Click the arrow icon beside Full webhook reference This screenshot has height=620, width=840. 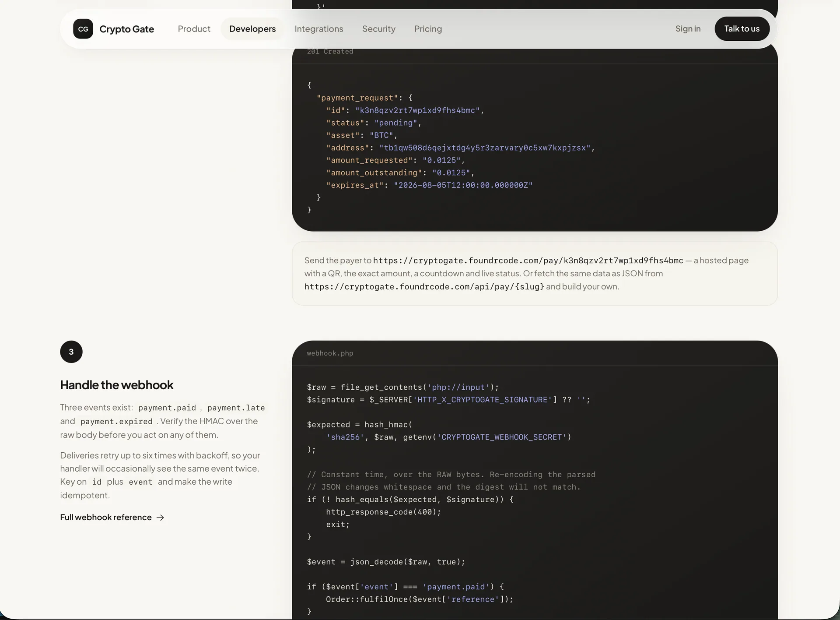161,518
